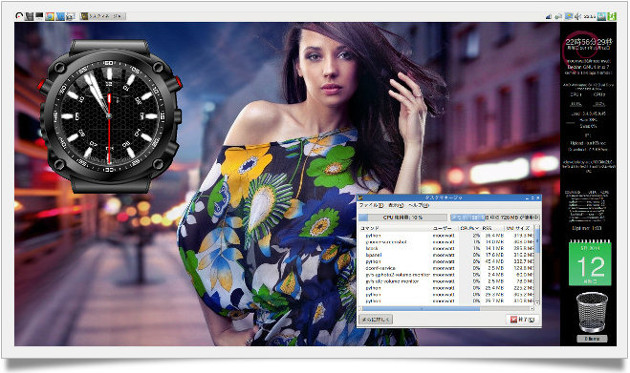Click the task manager window title bar icon

pos(361,198)
